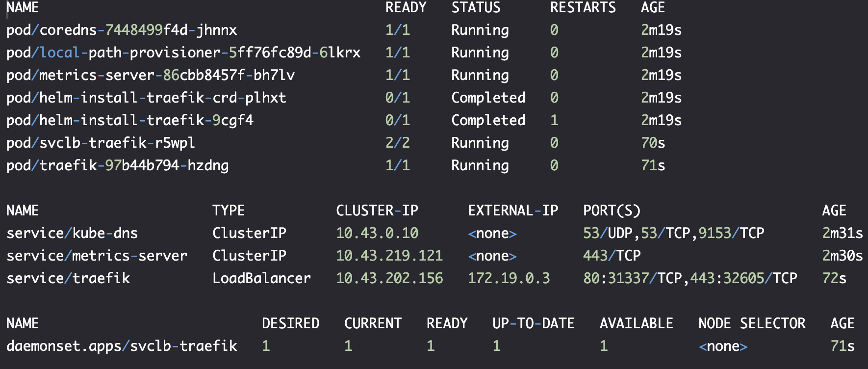
Task: Click READY header in the pods table
Action: [406, 7]
